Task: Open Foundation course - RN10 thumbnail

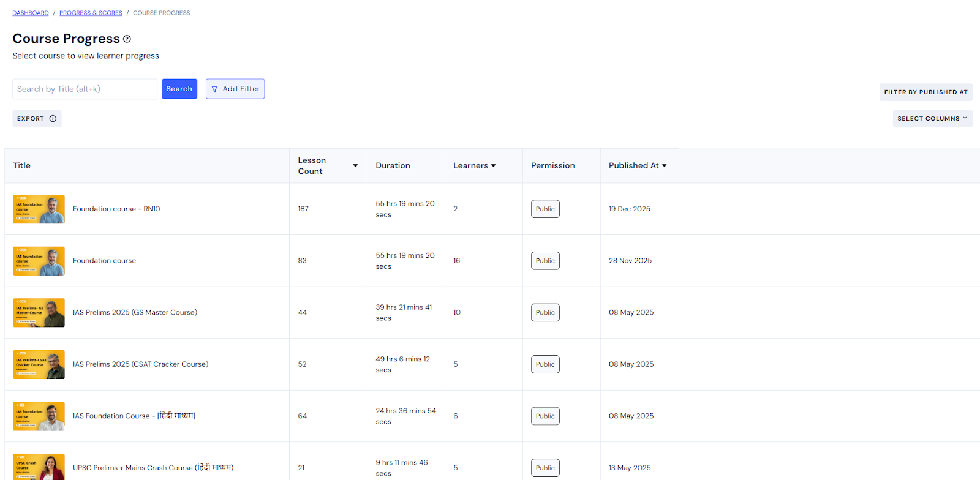Action: point(39,209)
